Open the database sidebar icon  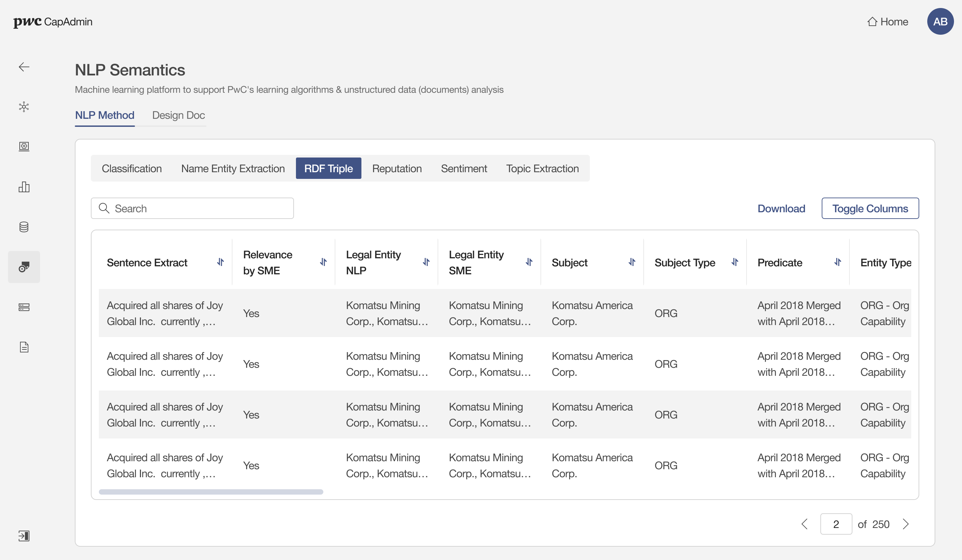[x=24, y=227]
